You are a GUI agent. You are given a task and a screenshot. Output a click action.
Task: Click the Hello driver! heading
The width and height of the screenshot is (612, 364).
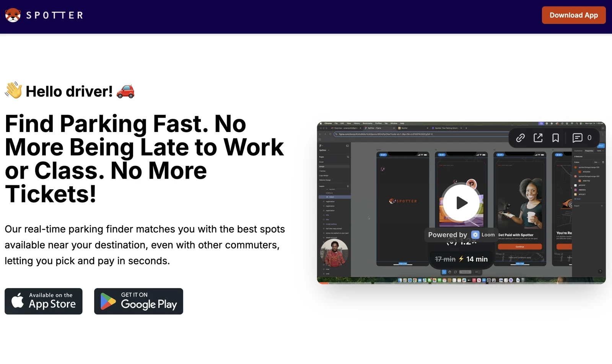click(70, 91)
